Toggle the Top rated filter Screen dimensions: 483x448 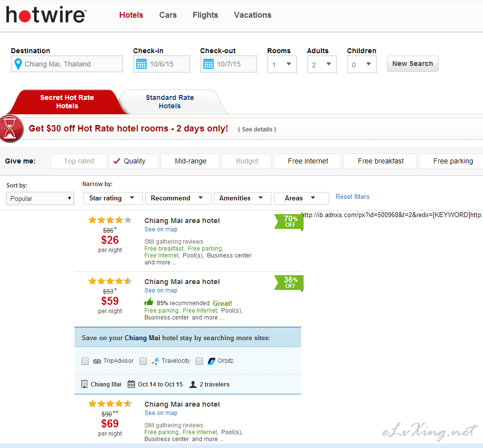[x=78, y=161]
